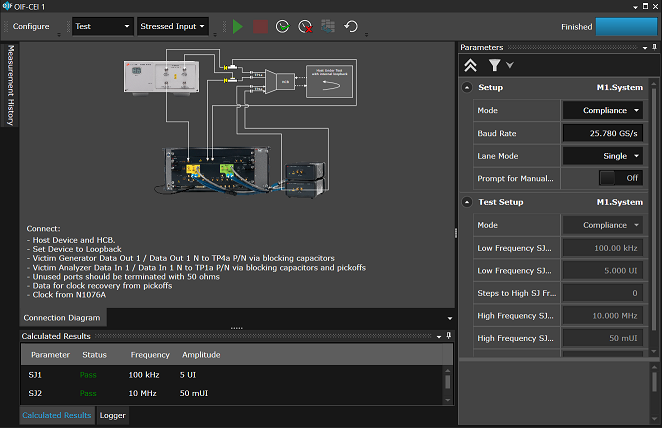Select the Connection Diagram tab
This screenshot has height=428, width=662.
pos(62,317)
